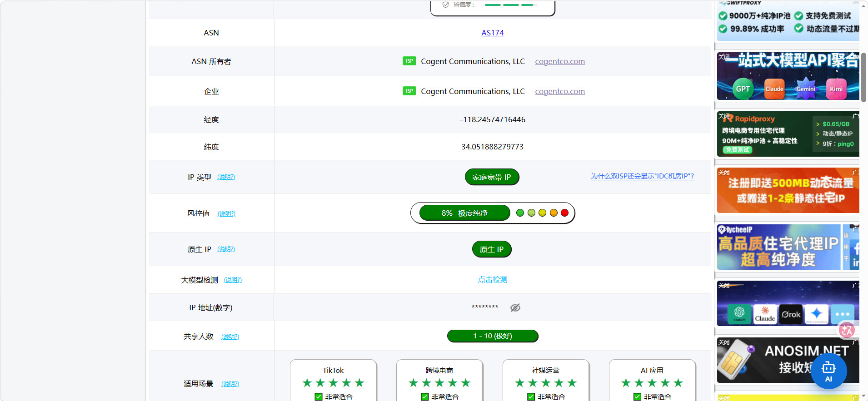This screenshot has width=868, height=401.
Task: Click the ASN 所有者 row label
Action: [x=211, y=61]
